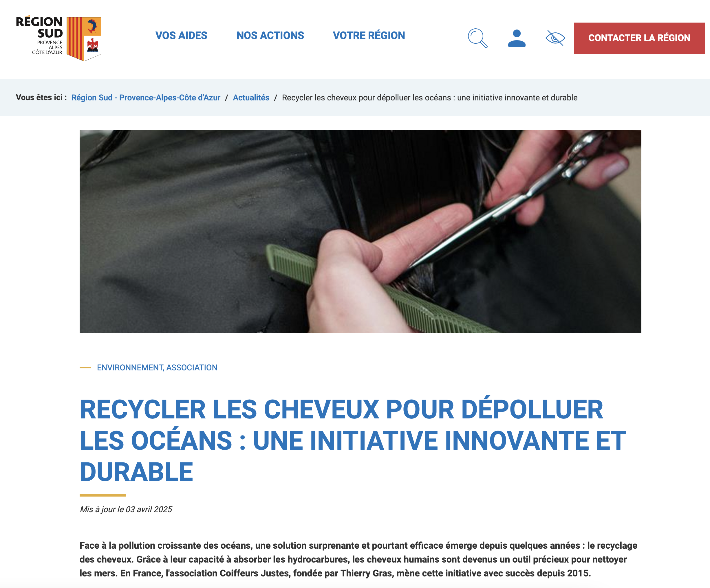Click the Contacter la Région button
The width and height of the screenshot is (710, 588).
point(639,38)
